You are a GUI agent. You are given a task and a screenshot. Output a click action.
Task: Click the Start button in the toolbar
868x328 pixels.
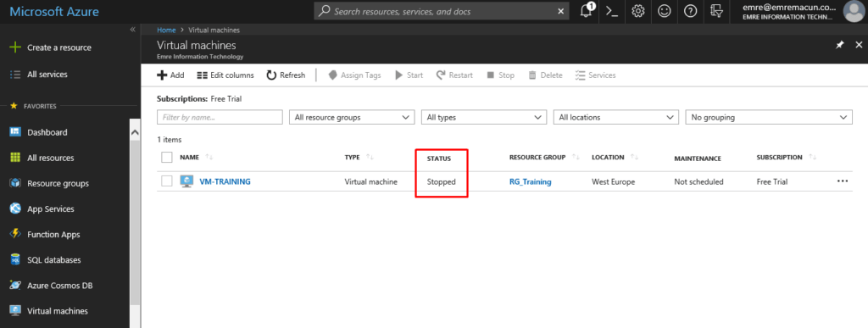[409, 75]
